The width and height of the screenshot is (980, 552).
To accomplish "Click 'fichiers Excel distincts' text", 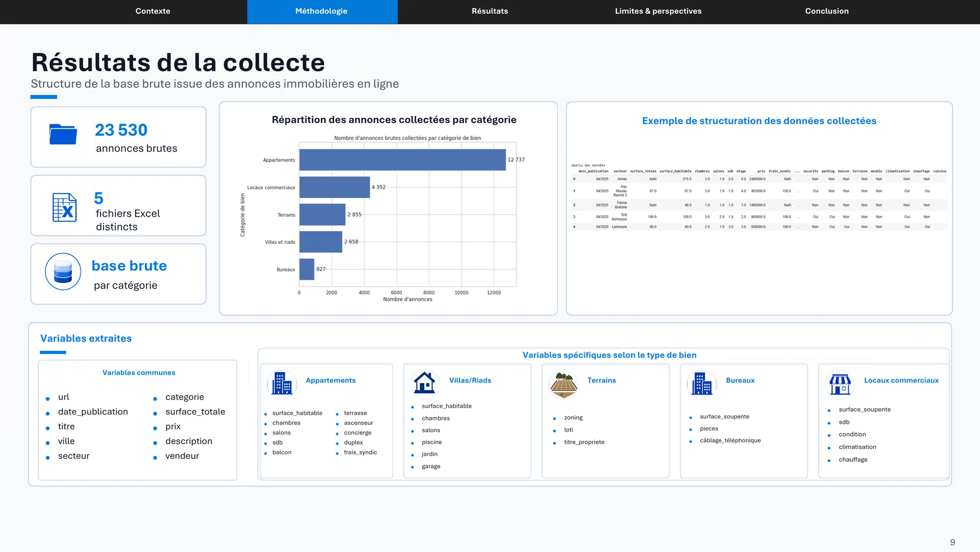I will coord(128,220).
